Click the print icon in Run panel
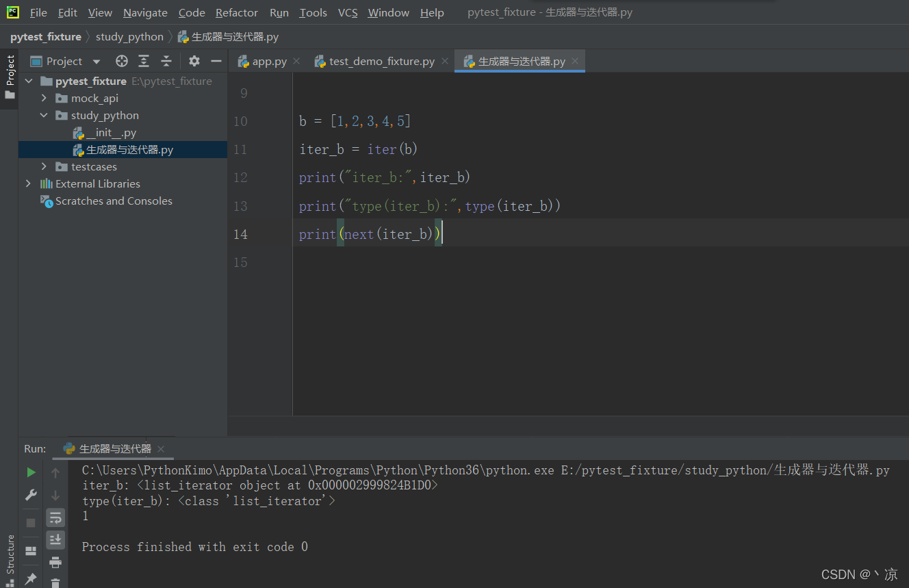Screen dimensions: 909x588 coord(55,562)
